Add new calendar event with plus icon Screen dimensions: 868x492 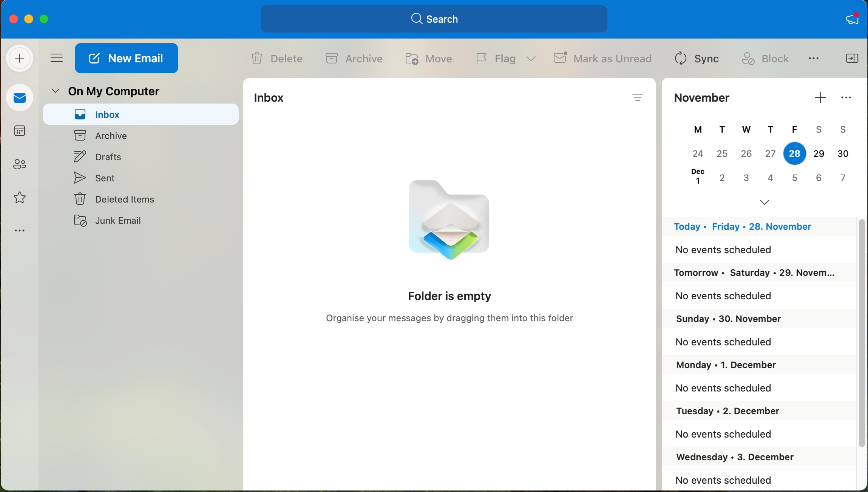click(x=820, y=98)
